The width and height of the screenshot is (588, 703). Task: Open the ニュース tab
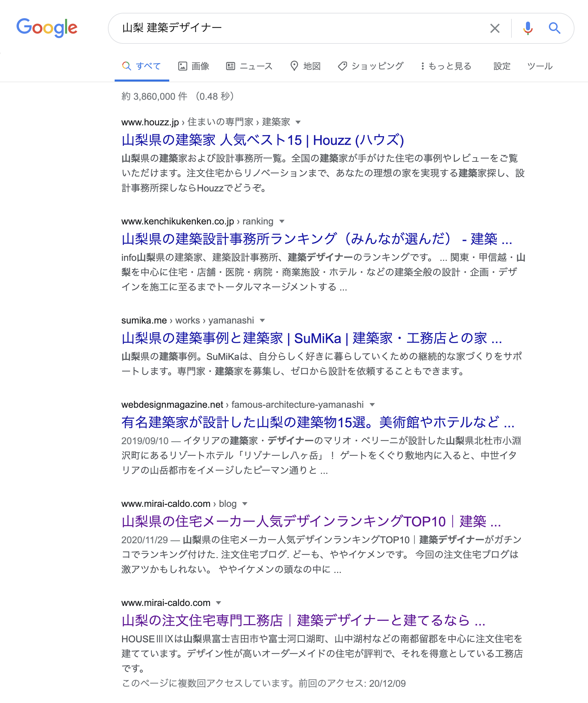pos(249,66)
